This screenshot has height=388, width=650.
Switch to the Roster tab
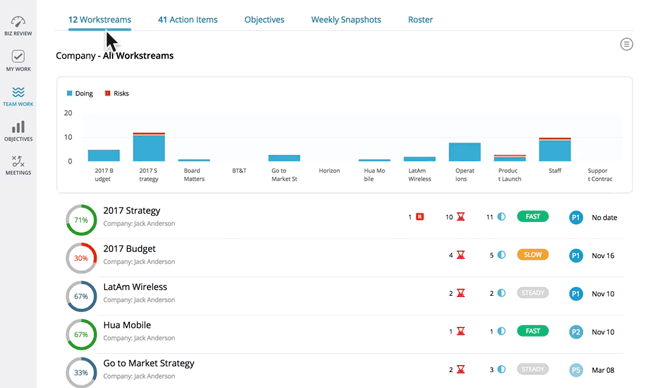420,19
